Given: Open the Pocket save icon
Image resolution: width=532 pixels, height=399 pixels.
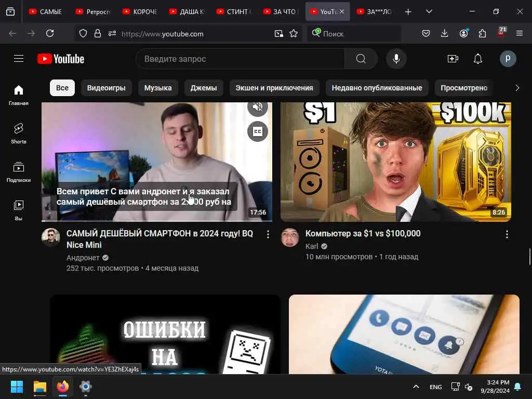Looking at the screenshot, I should tap(426, 33).
